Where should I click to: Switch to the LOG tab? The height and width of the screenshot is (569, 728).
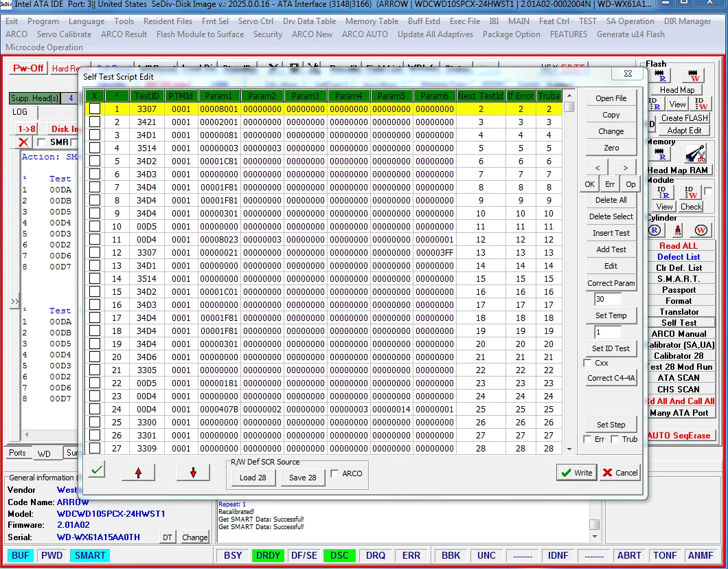pos(20,112)
